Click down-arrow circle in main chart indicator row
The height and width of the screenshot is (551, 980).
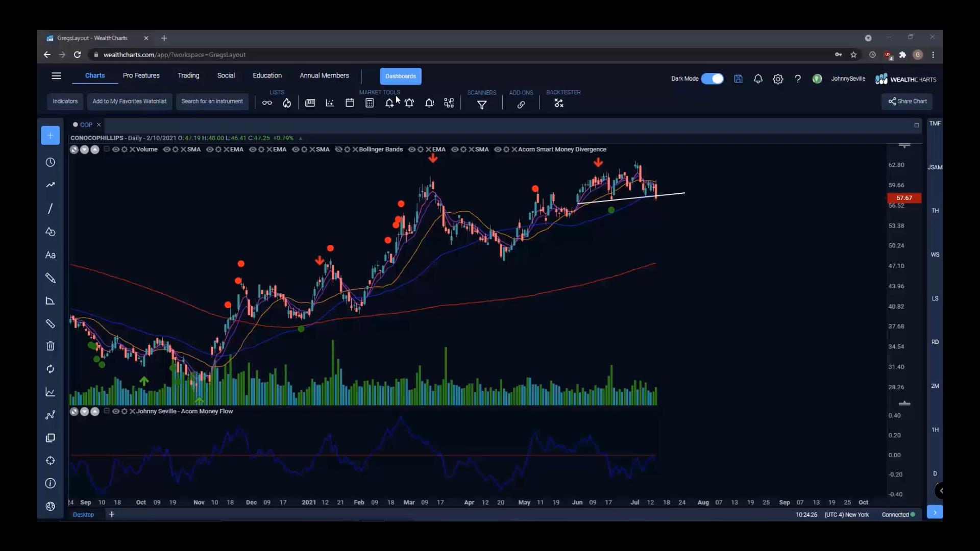click(84, 149)
